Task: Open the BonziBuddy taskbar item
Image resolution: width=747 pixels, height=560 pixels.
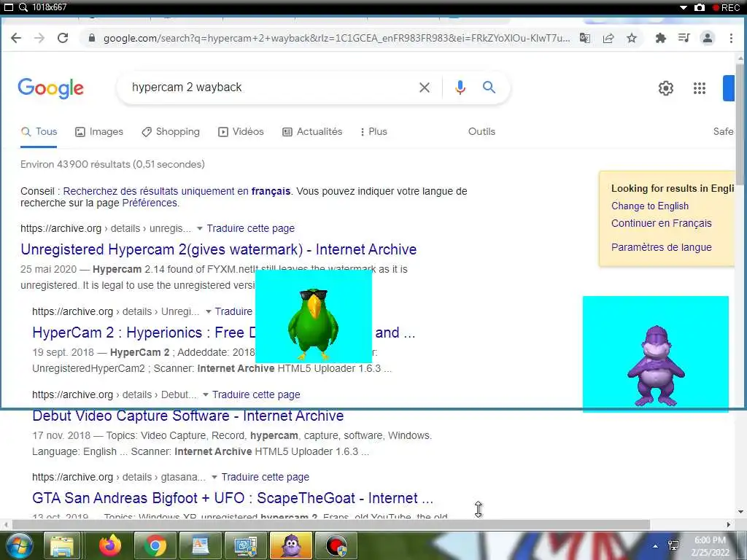Action: (x=290, y=545)
